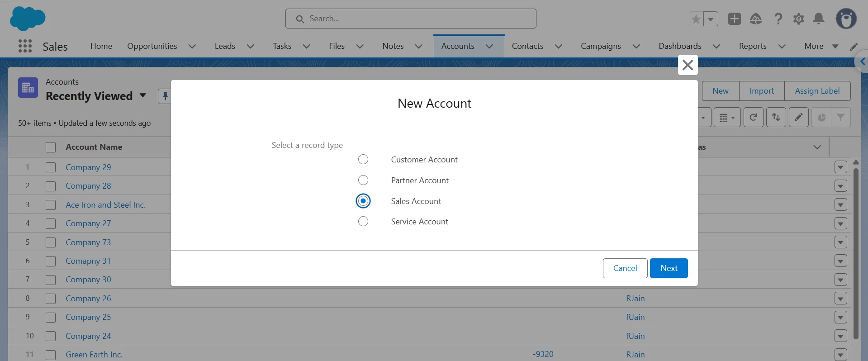Viewport: 868px width, 361px height.
Task: Expand the Accounts tab chevron
Action: tap(489, 46)
